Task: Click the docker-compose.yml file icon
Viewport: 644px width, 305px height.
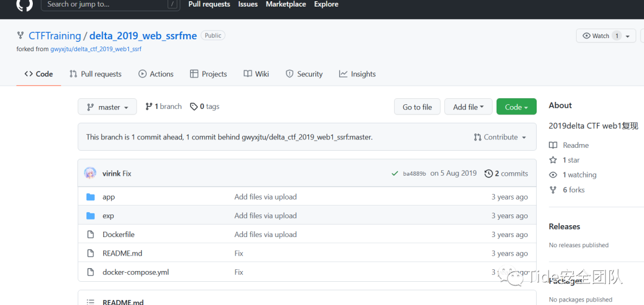Action: (91, 272)
